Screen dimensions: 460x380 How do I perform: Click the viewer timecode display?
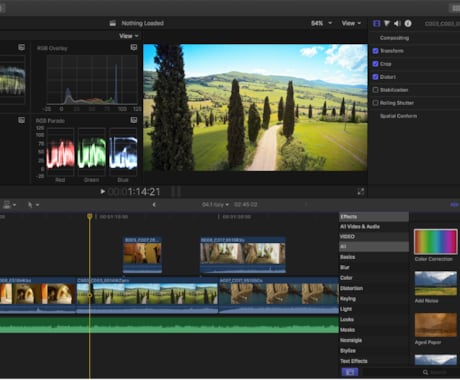134,192
